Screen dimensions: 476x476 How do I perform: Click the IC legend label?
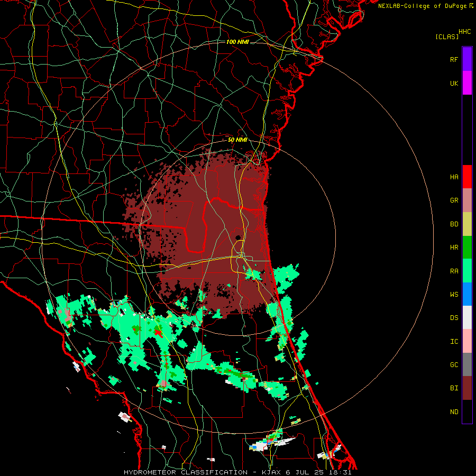pos(454,341)
